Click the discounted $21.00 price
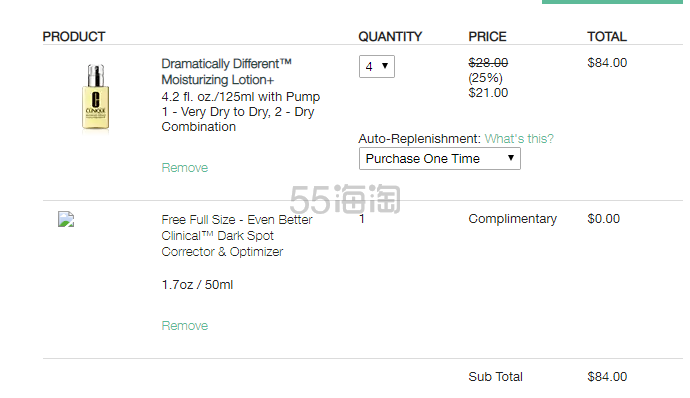Screen dimensions: 690x398 tap(488, 93)
